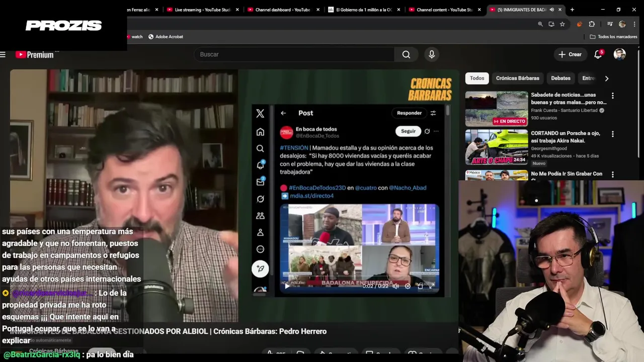644x362 pixels.
Task: Start voice search with the microphone
Action: [432, 54]
